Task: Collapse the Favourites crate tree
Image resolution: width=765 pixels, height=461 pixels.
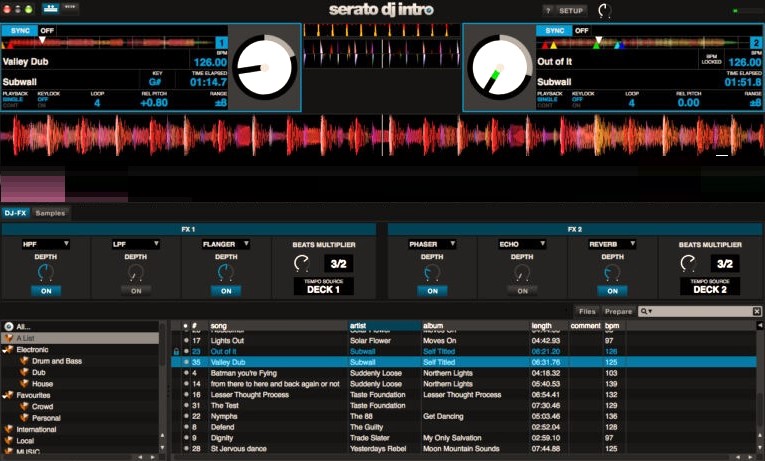Action: [4, 395]
